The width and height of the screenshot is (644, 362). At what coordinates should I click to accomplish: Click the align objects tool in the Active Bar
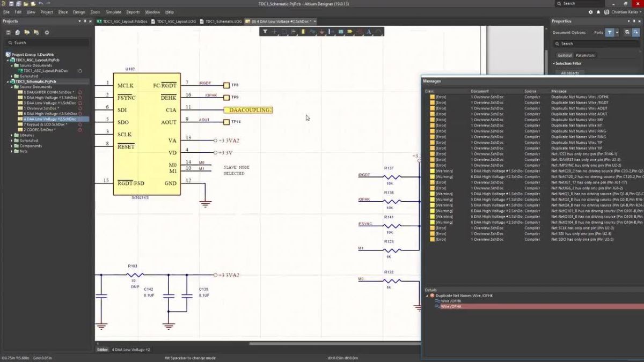(293, 32)
